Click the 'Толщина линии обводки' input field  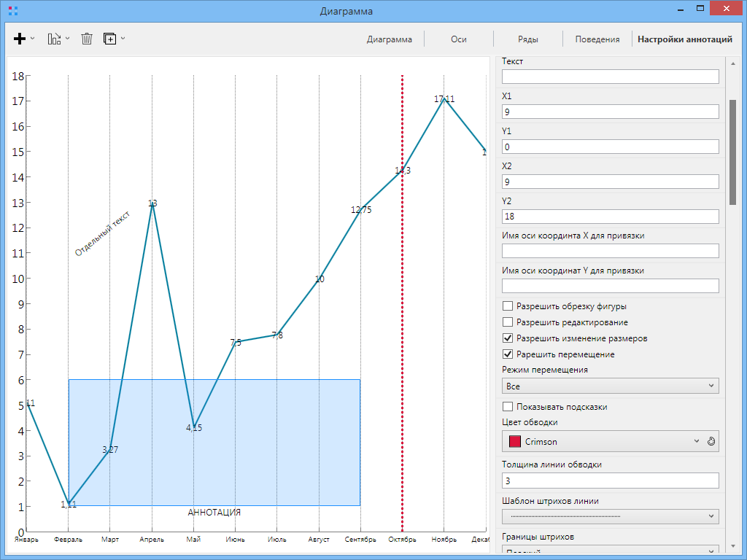(x=610, y=481)
